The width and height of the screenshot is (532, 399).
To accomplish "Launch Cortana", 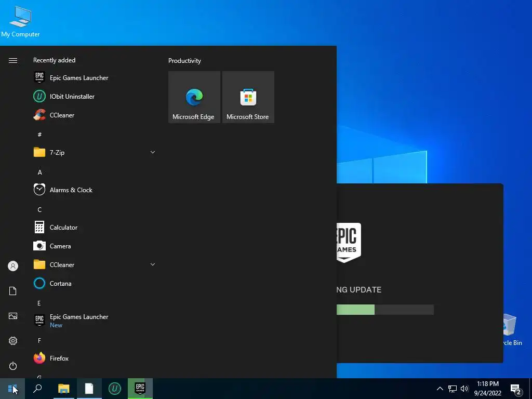I will coord(95,283).
